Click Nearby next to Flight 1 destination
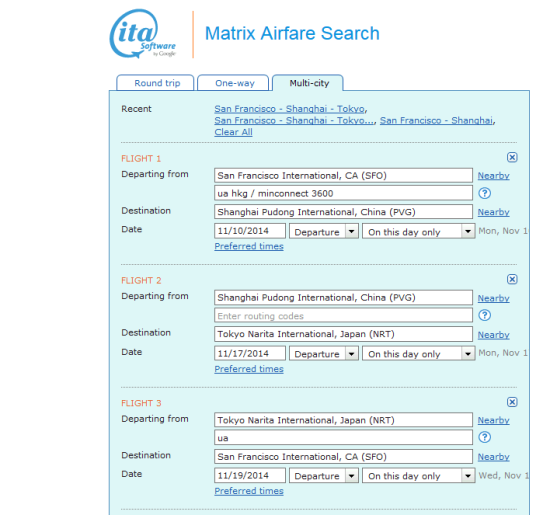550x515 pixels. 494,212
